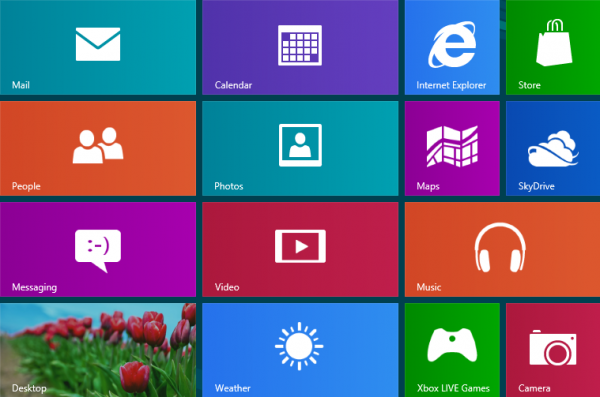
Task: Open the Calendar grid icon
Action: click(x=300, y=45)
